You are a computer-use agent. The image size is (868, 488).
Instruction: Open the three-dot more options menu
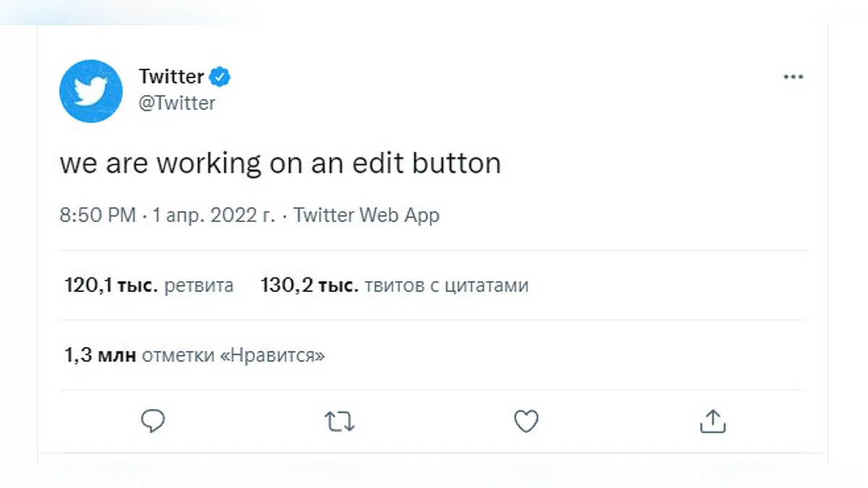(x=793, y=77)
